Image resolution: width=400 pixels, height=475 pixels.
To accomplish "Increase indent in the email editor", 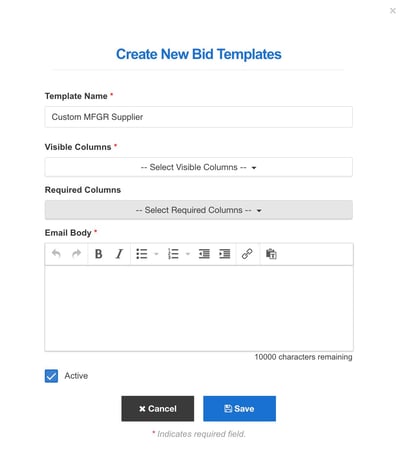I will coord(224,254).
